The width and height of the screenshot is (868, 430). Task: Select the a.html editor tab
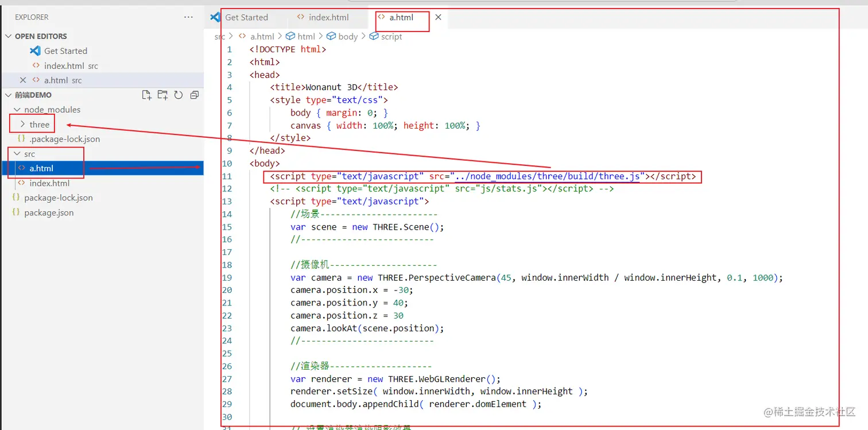(x=401, y=17)
